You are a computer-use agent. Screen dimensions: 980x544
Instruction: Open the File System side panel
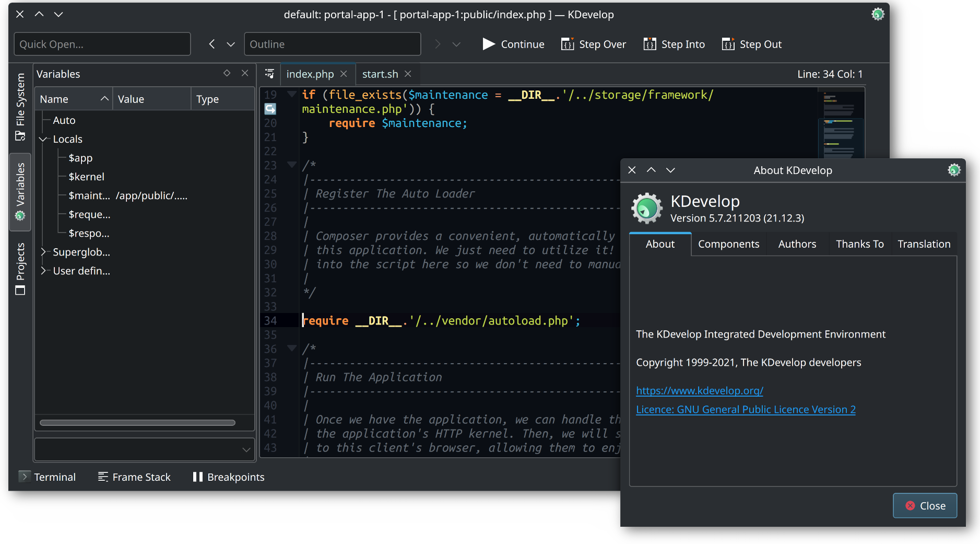pyautogui.click(x=20, y=107)
